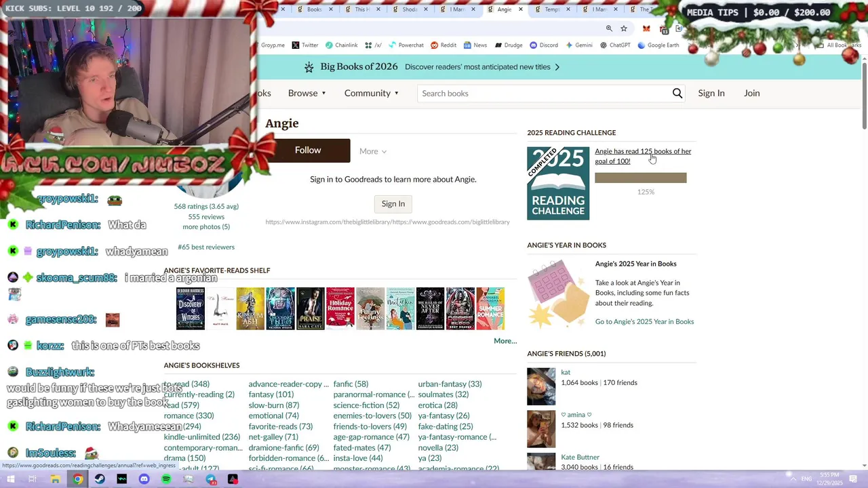Click the Sign In button under Angie's profile
The height and width of the screenshot is (488, 868).
393,204
